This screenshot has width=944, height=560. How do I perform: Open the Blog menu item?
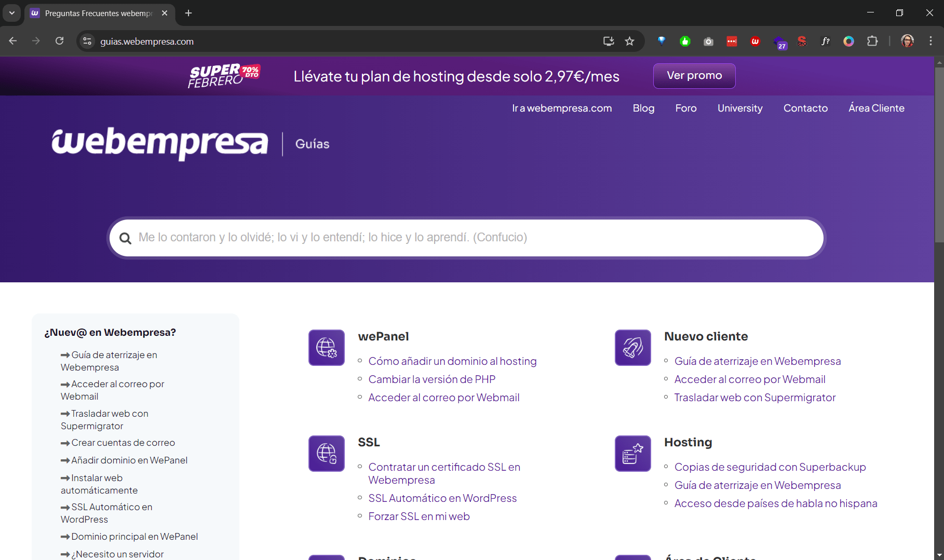(643, 108)
